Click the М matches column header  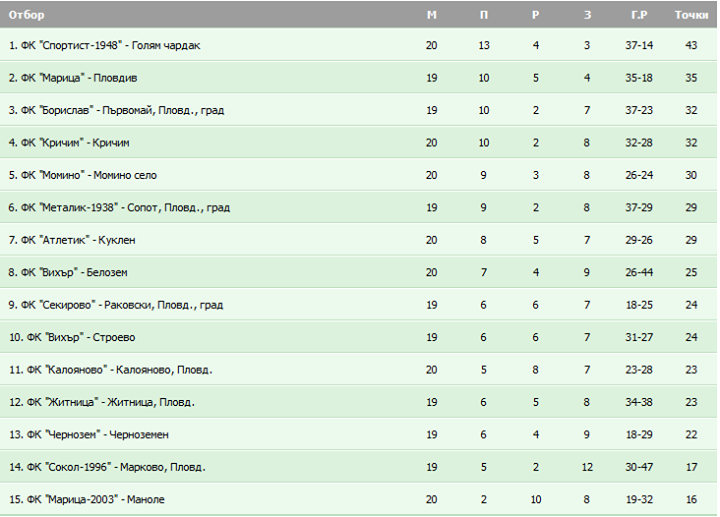click(432, 15)
